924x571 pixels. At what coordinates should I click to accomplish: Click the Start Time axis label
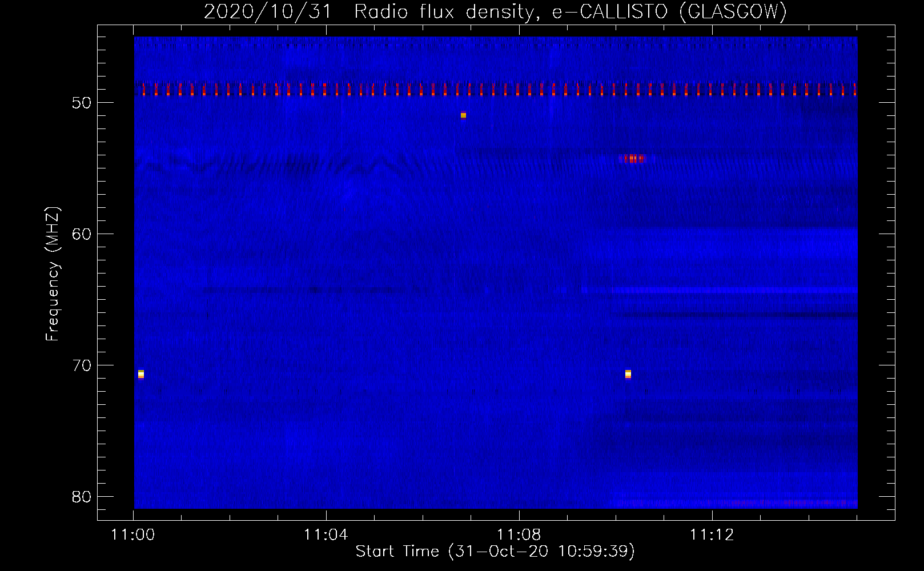coord(495,551)
